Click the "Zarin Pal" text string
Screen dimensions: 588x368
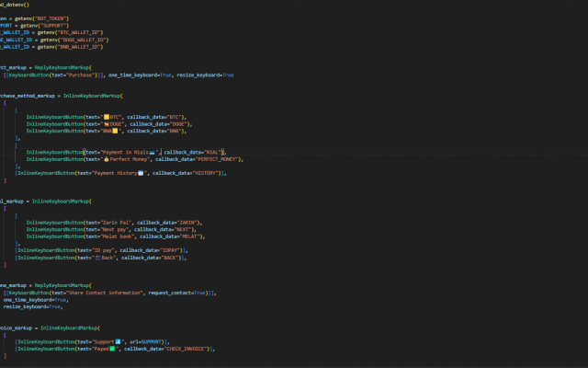[117, 223]
